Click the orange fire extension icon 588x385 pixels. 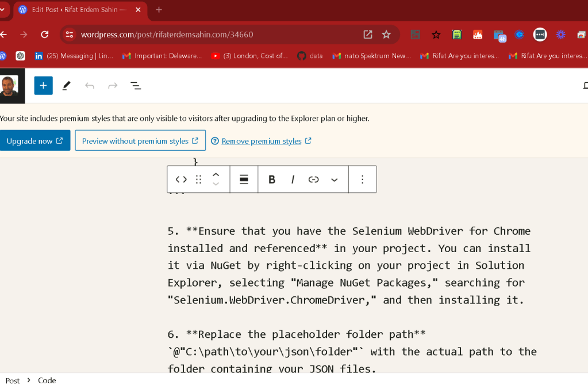pyautogui.click(x=478, y=35)
